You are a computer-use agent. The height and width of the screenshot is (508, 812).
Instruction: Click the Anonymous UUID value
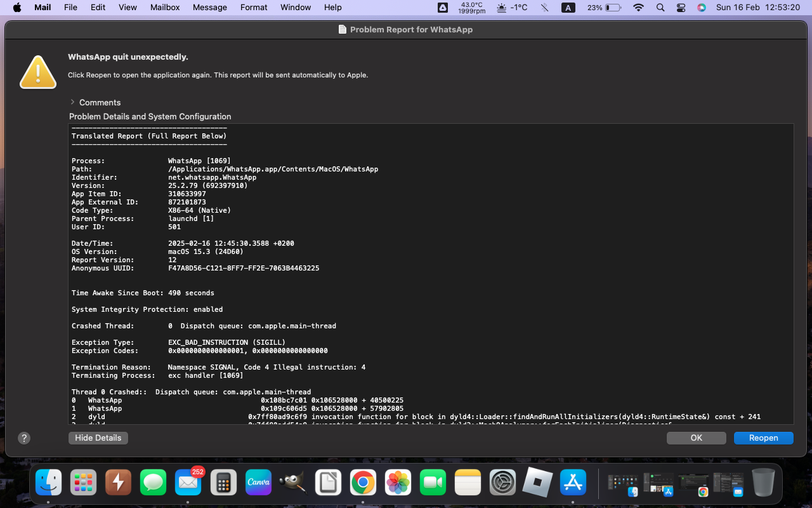pos(244,268)
